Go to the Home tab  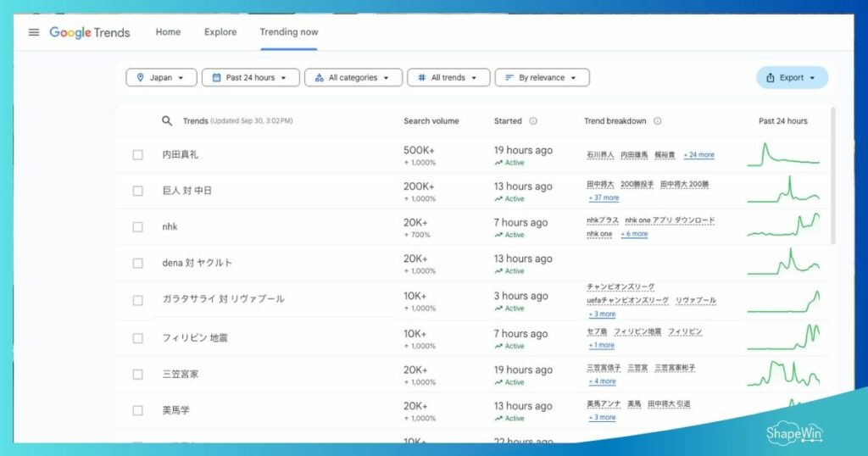pos(168,32)
